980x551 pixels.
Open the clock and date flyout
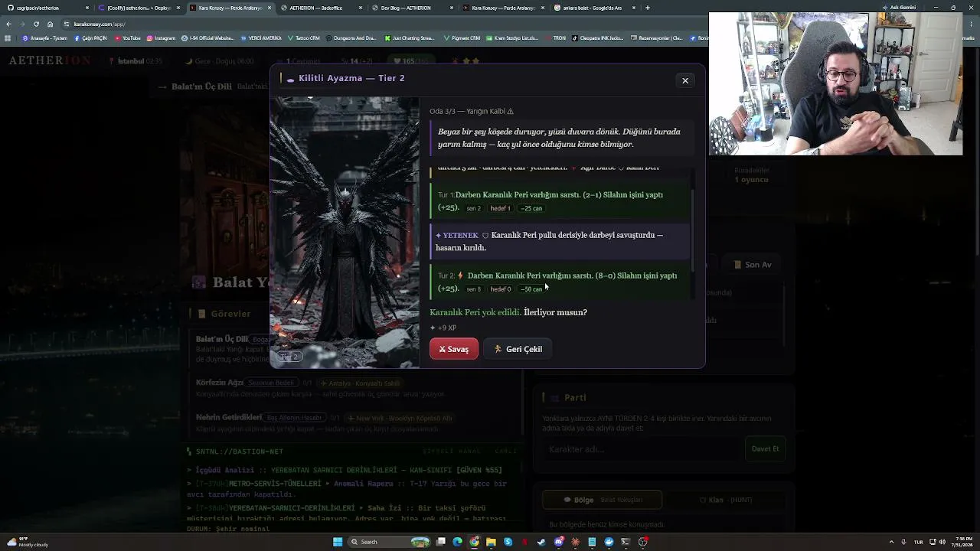[x=961, y=542]
